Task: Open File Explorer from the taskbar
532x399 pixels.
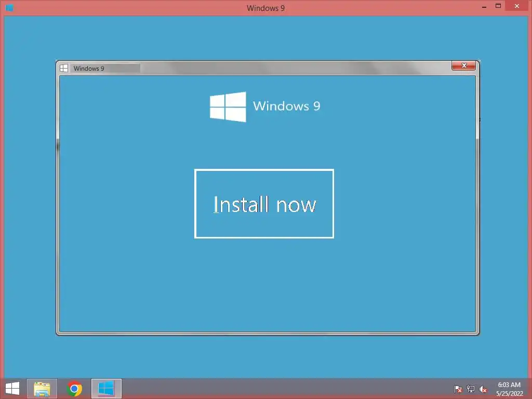Action: point(42,389)
